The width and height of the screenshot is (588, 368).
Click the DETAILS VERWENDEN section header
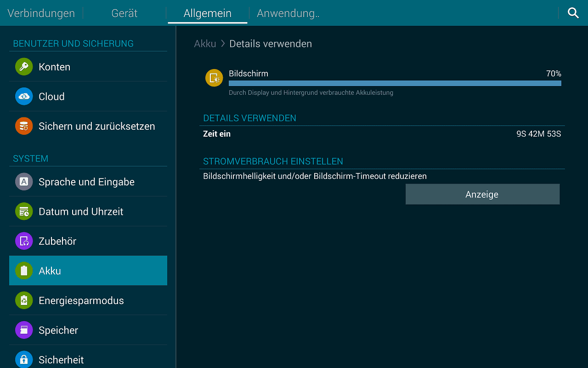(249, 118)
